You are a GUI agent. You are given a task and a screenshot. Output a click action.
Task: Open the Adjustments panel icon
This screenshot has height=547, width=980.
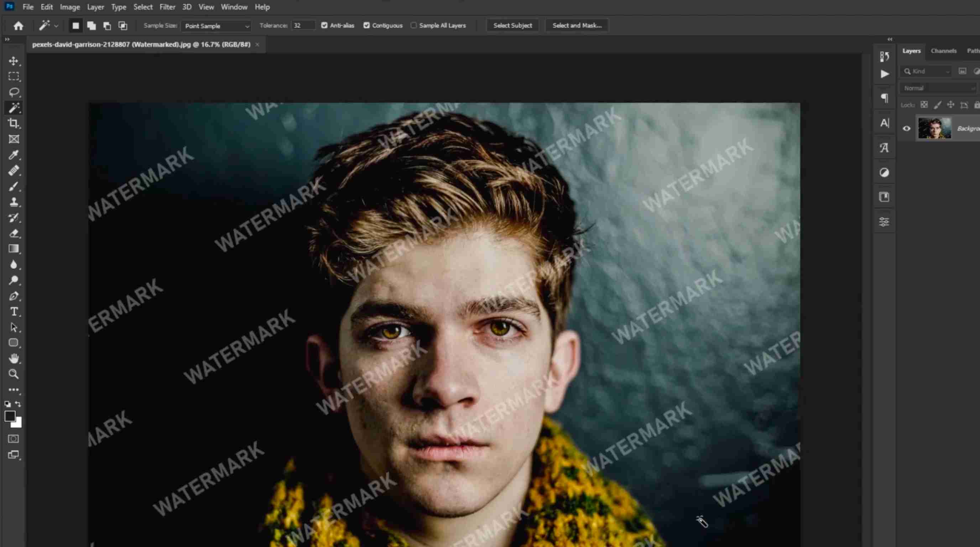click(885, 173)
